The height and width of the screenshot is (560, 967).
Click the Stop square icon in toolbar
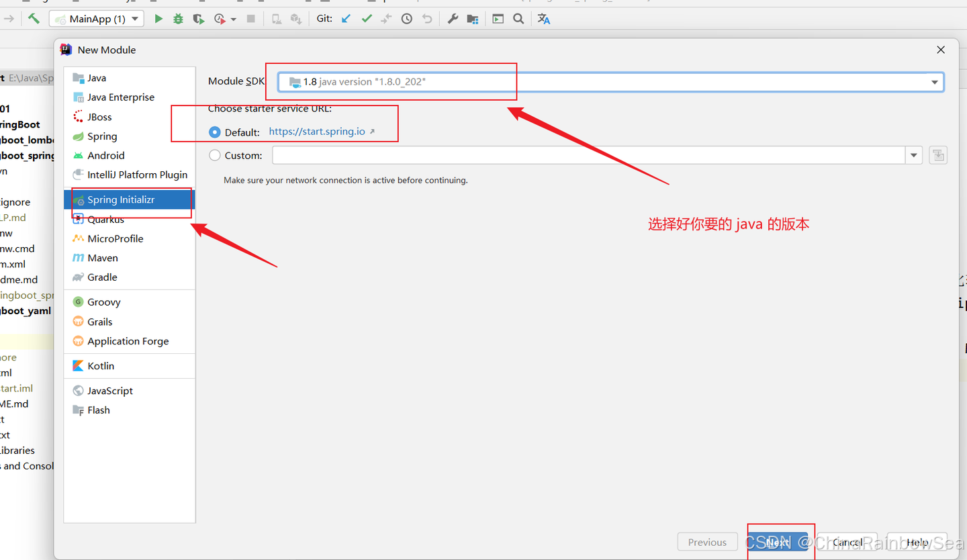[251, 19]
